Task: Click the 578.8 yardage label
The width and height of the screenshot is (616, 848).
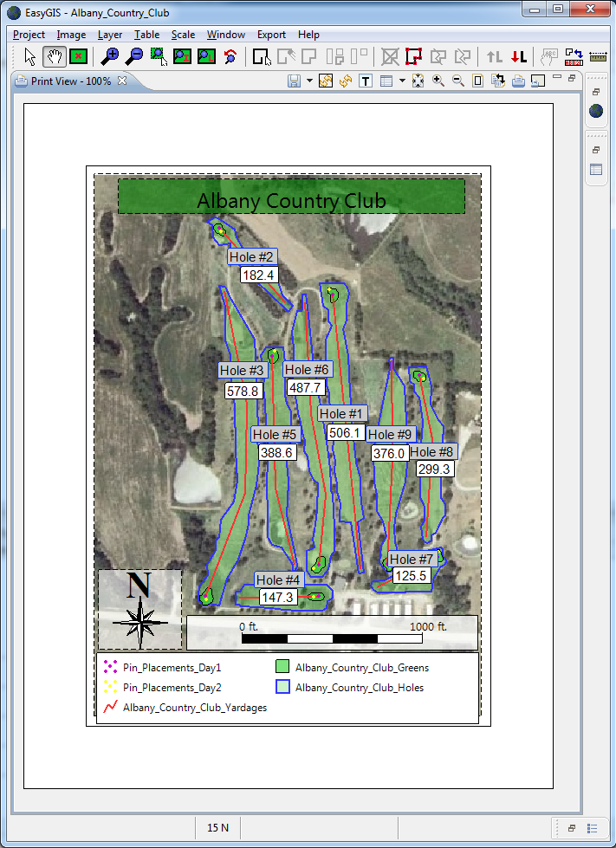Action: pos(243,391)
